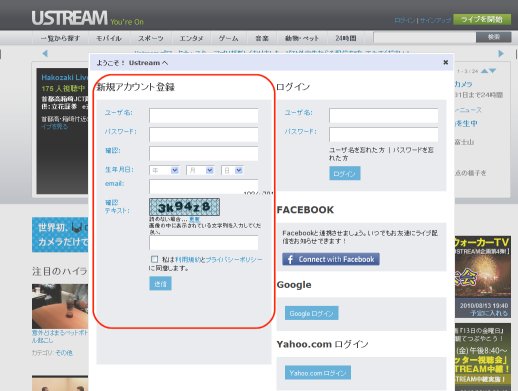Open the birth month dropdown
The width and height of the screenshot is (518, 391).
[x=200, y=170]
